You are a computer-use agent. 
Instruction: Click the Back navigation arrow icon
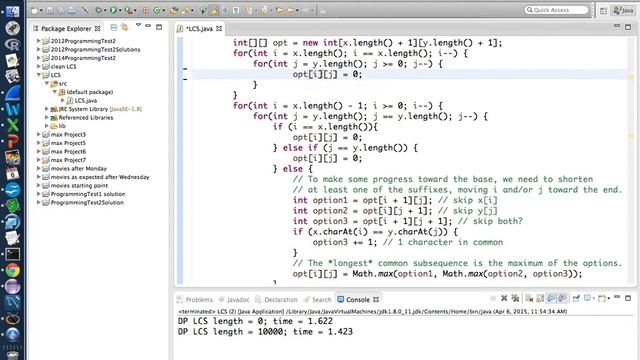[290, 10]
